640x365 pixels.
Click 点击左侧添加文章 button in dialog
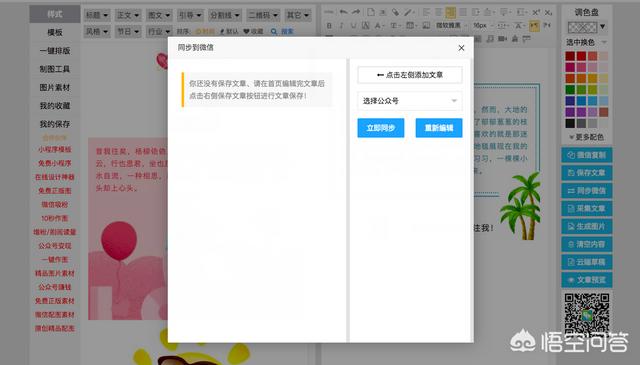[x=410, y=75]
